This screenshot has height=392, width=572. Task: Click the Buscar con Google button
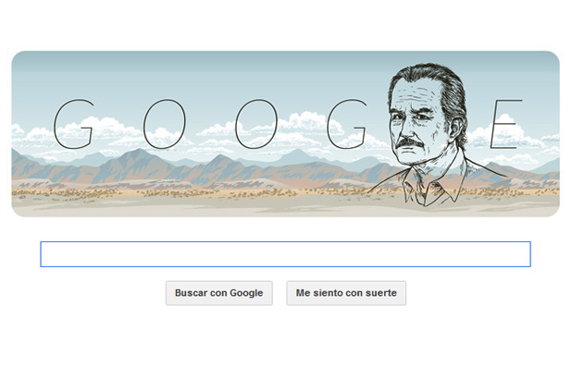coord(218,293)
